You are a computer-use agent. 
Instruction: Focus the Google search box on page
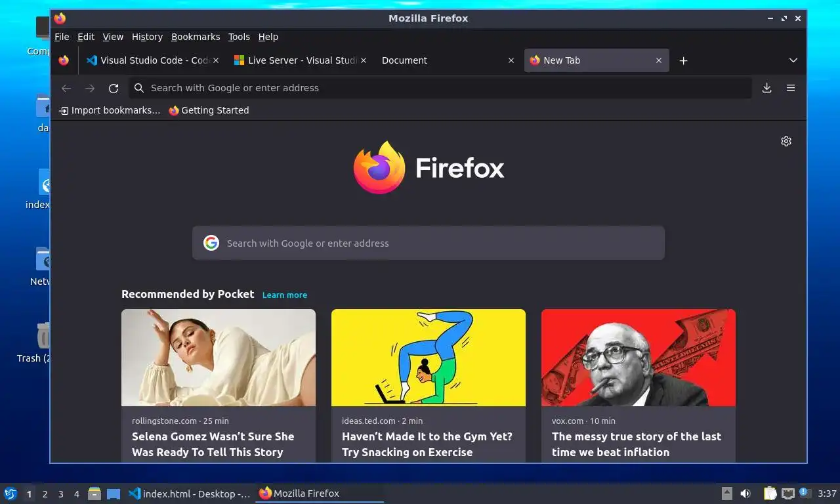(x=429, y=243)
